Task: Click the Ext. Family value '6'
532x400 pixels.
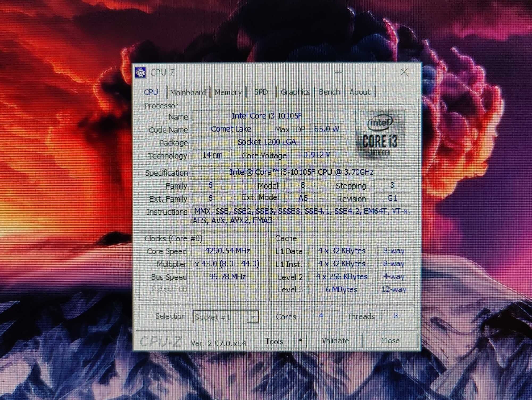Action: point(210,198)
